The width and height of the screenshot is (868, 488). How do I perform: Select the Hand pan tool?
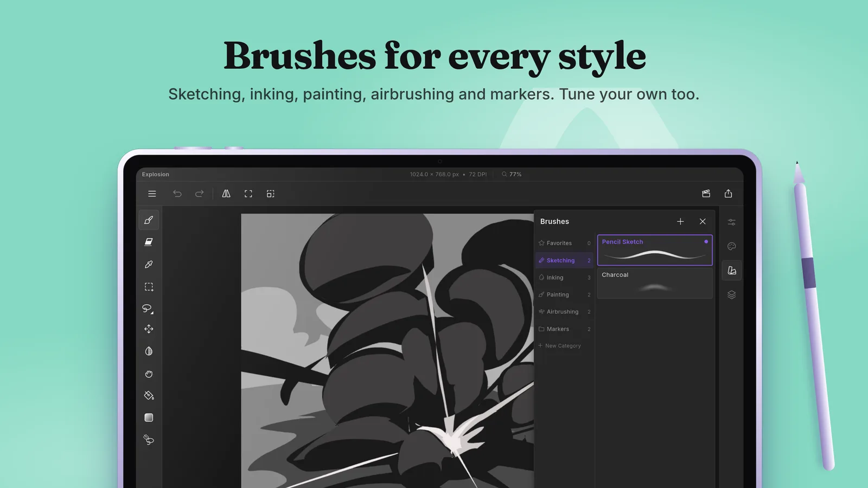click(x=149, y=374)
